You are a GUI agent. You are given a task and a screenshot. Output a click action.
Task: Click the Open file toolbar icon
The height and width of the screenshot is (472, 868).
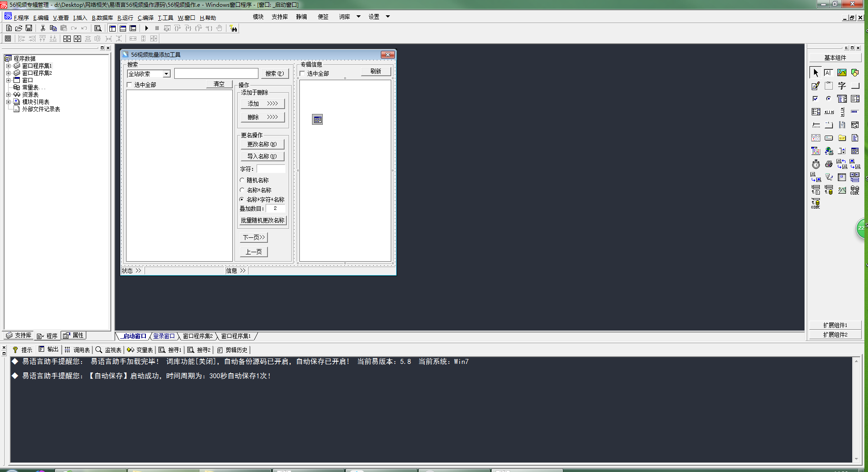tap(18, 28)
